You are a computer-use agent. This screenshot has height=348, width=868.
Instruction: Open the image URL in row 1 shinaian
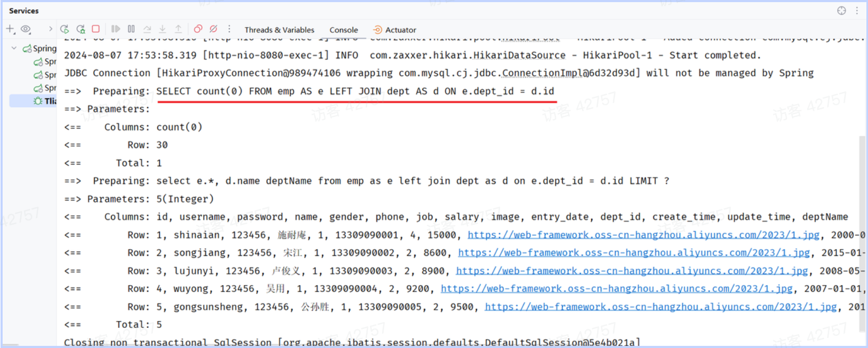click(643, 235)
